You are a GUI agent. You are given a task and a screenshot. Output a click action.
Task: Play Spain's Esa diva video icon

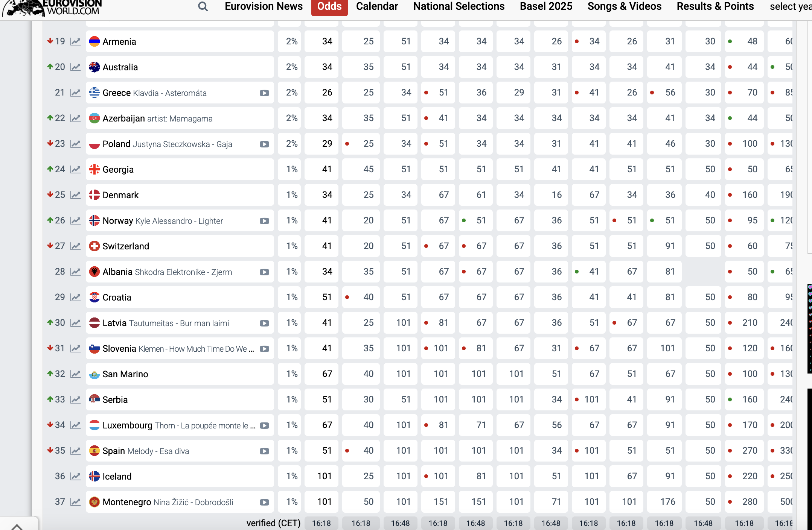[x=264, y=451]
